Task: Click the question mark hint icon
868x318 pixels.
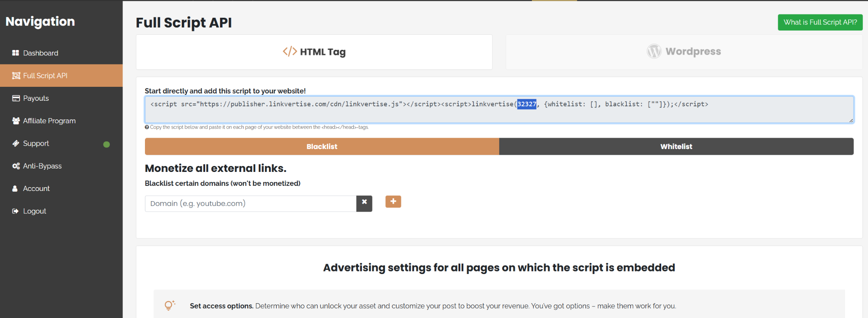Action: [x=147, y=127]
